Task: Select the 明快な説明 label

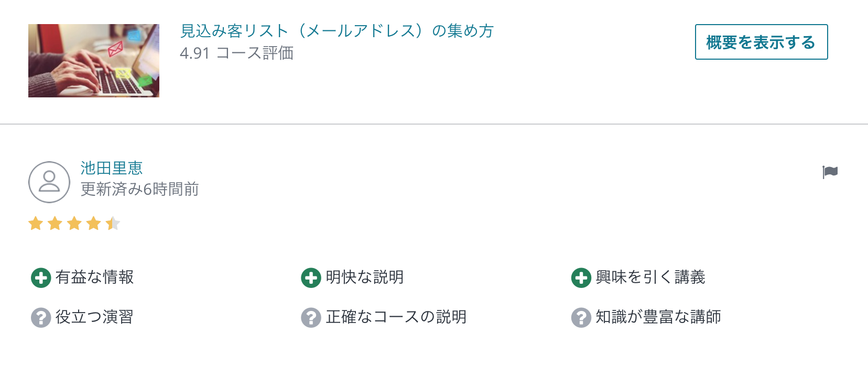Action: click(x=365, y=277)
